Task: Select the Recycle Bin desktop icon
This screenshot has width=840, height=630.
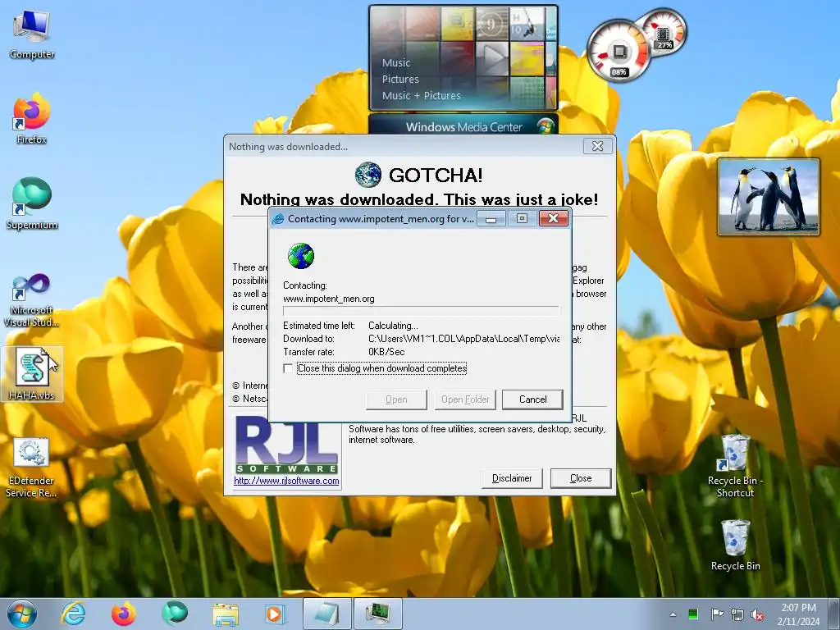Action: [735, 546]
